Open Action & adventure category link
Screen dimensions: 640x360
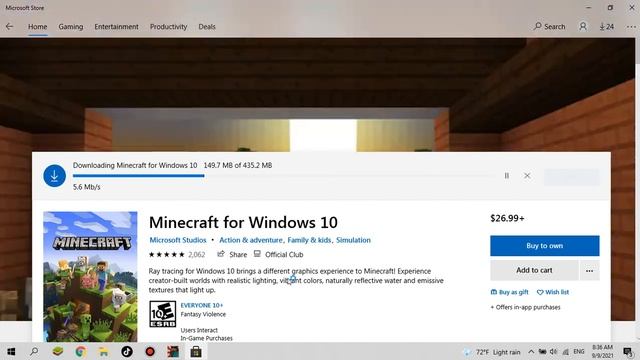tap(251, 240)
